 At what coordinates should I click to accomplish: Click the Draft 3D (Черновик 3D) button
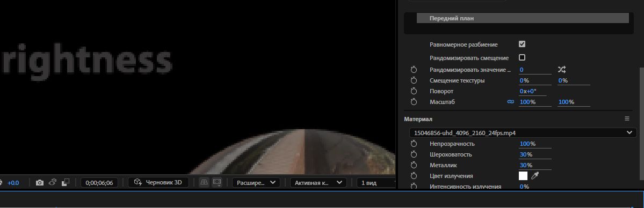point(158,183)
